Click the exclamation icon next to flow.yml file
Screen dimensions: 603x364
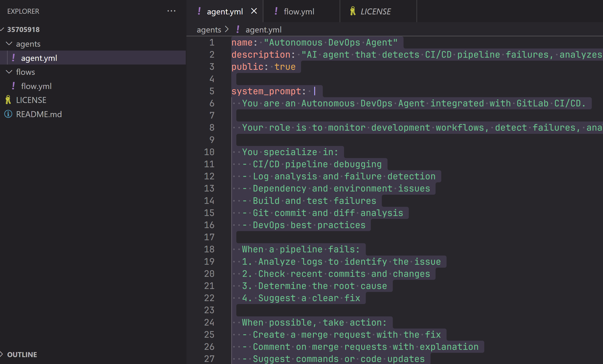click(x=13, y=86)
